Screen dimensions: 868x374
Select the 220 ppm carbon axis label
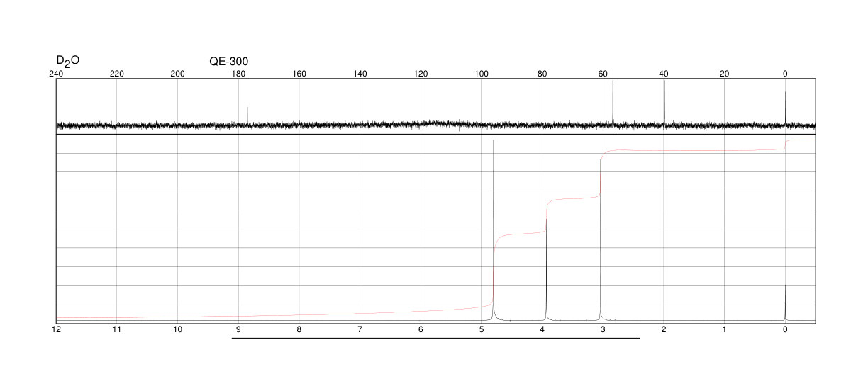point(117,74)
